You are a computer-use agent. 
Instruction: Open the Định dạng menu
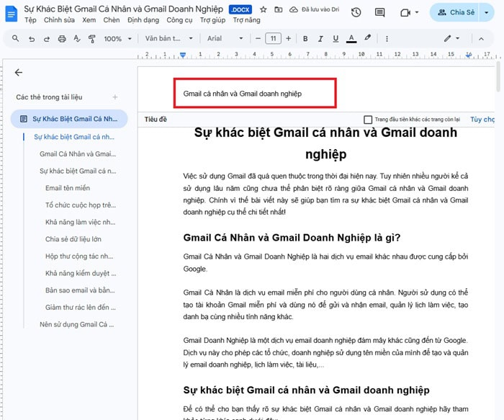pyautogui.click(x=143, y=20)
